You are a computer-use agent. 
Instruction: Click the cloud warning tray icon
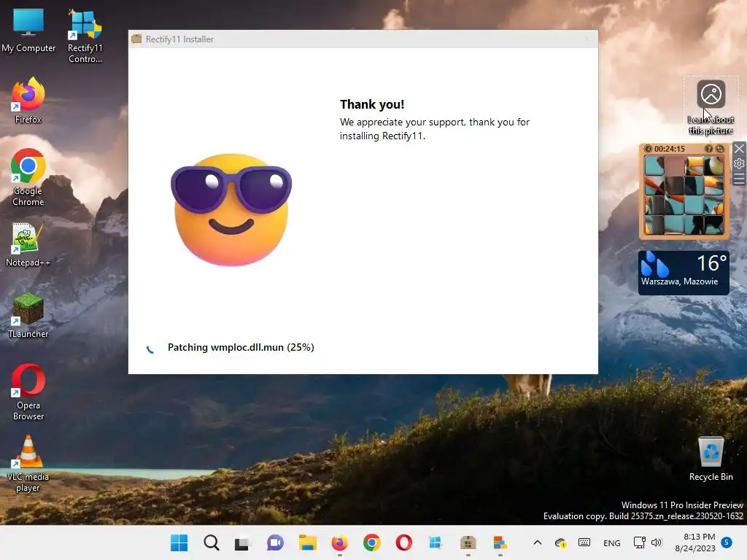point(561,542)
